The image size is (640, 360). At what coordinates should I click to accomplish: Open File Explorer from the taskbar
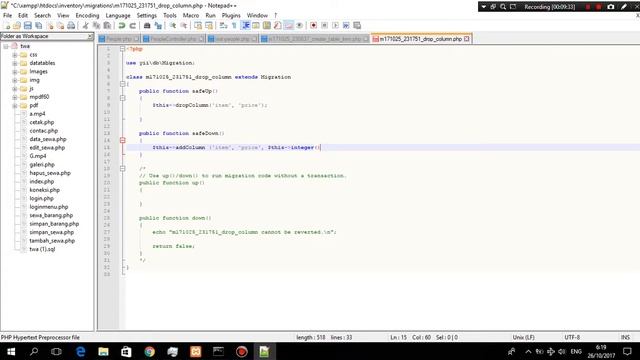(x=103, y=351)
